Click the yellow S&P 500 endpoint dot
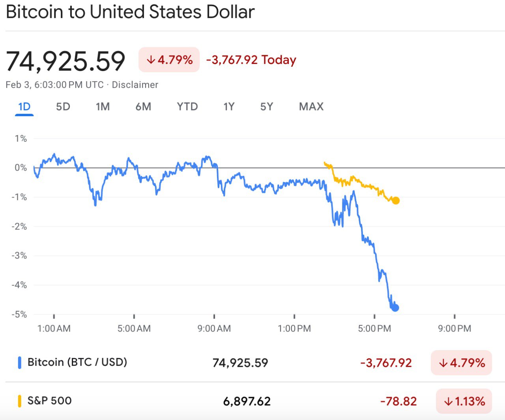 pos(396,201)
